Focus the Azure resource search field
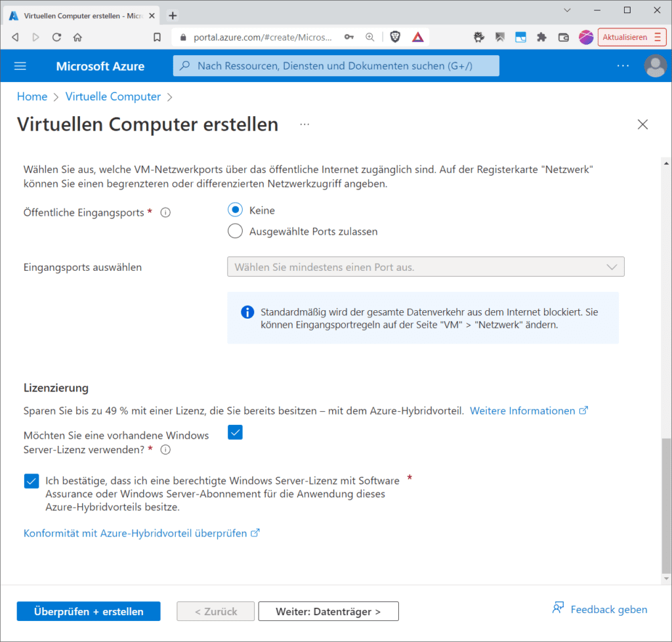This screenshot has height=642, width=672. (x=336, y=66)
